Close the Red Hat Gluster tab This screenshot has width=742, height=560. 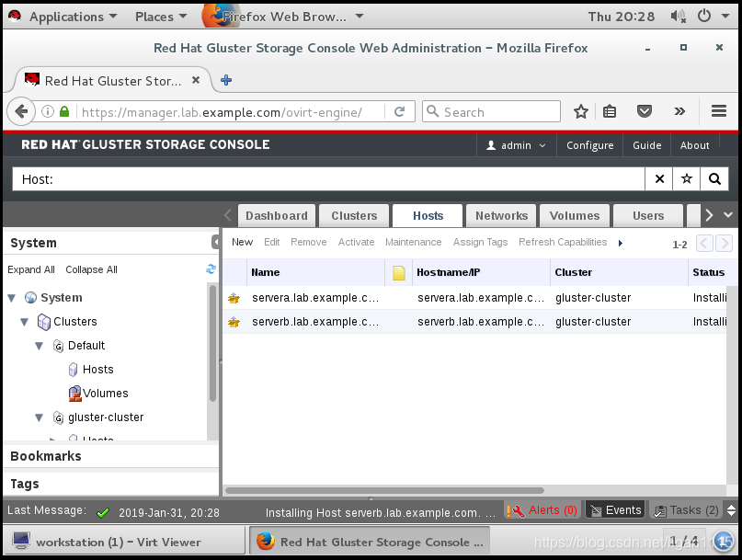coord(196,80)
